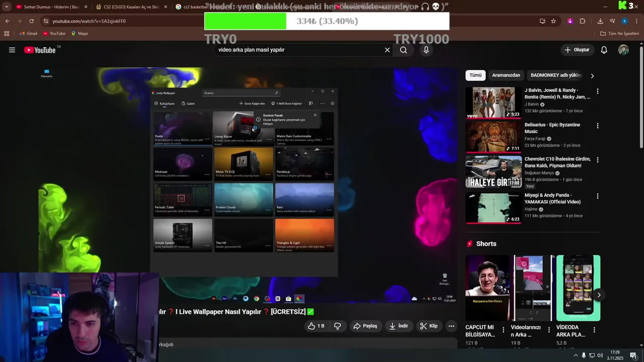This screenshot has width=644, height=362.
Task: Bookmark this page with star icon
Action: 553,21
